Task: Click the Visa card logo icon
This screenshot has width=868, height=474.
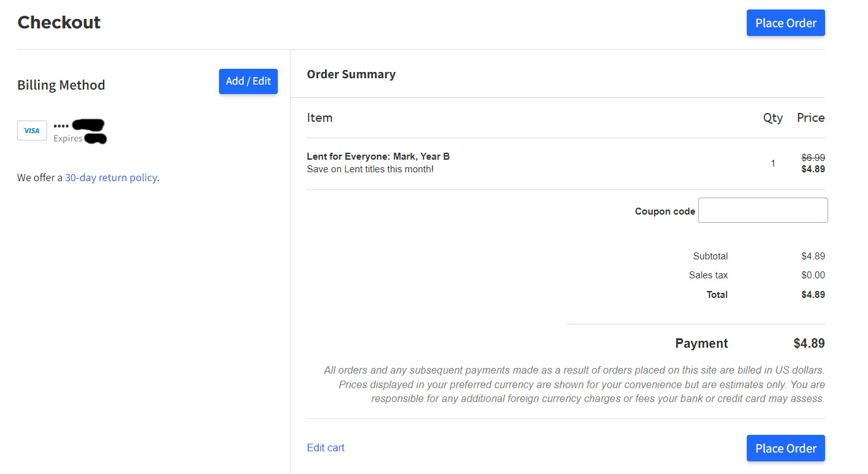Action: (32, 131)
